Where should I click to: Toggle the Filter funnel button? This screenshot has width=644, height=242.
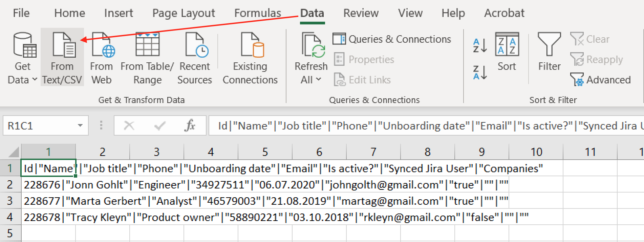pyautogui.click(x=549, y=46)
